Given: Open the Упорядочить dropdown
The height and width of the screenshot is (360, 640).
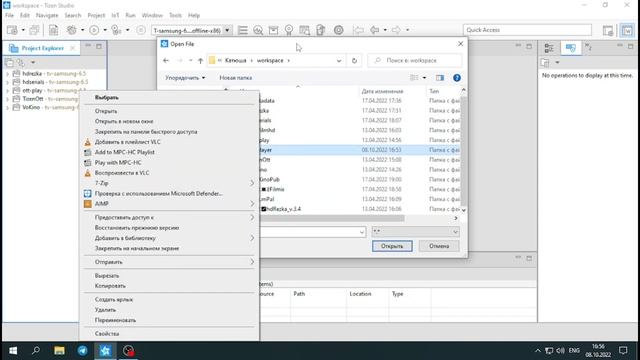Looking at the screenshot, I should coord(185,78).
